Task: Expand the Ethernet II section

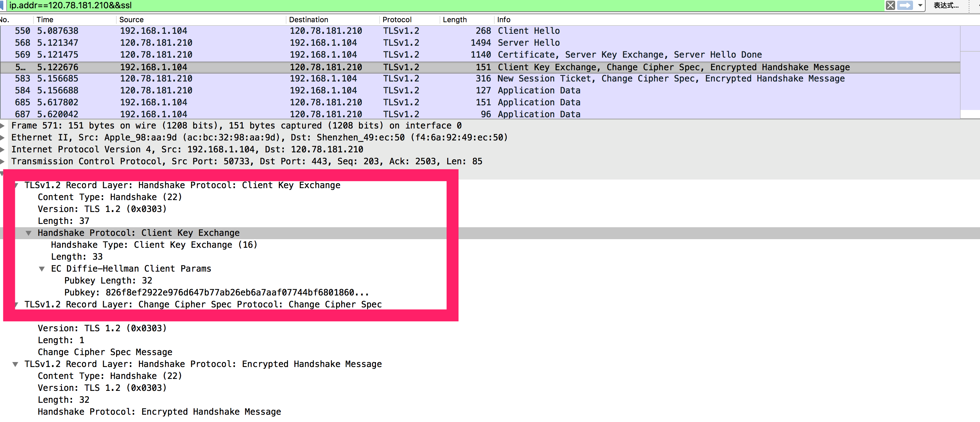Action: [x=3, y=137]
